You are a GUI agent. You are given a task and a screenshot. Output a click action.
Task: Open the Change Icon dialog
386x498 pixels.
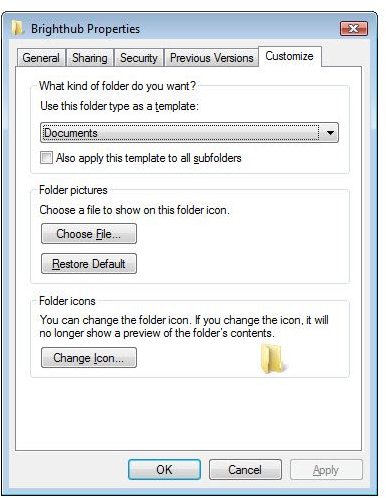coord(89,358)
